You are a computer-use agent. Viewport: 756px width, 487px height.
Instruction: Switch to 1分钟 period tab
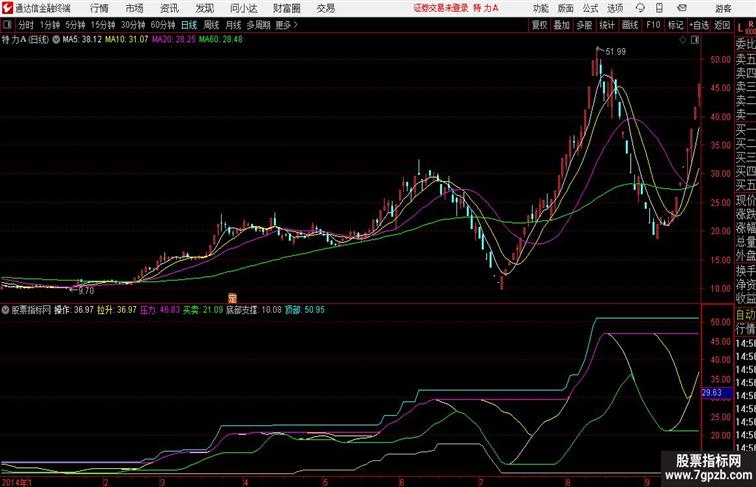pyautogui.click(x=50, y=25)
